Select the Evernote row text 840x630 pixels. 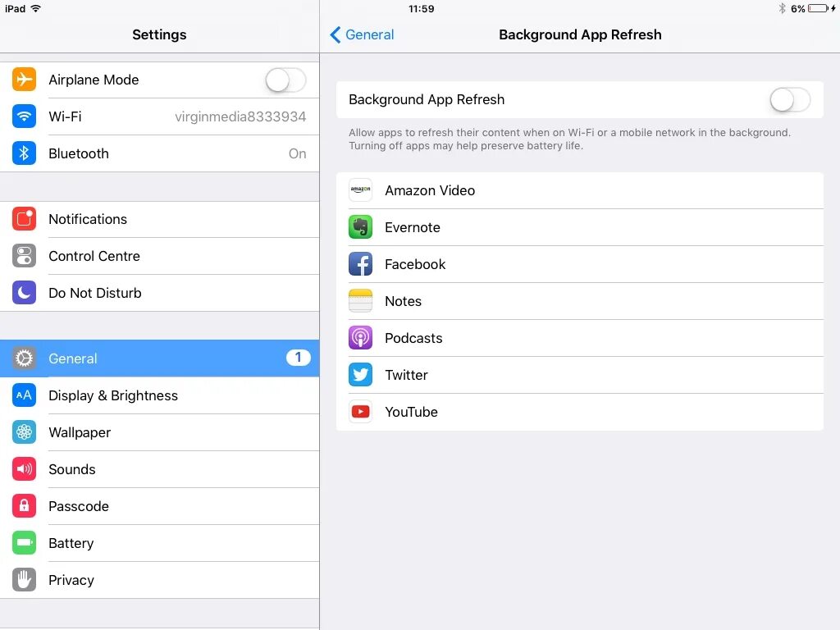(x=413, y=227)
